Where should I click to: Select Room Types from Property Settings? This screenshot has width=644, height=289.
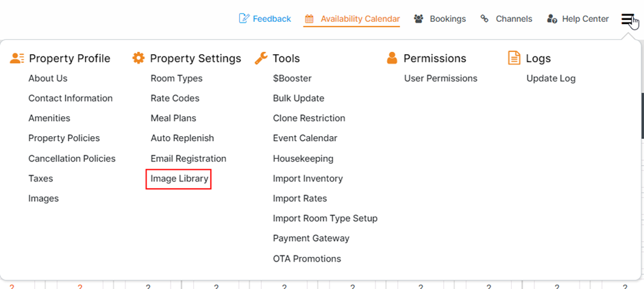[x=176, y=78]
